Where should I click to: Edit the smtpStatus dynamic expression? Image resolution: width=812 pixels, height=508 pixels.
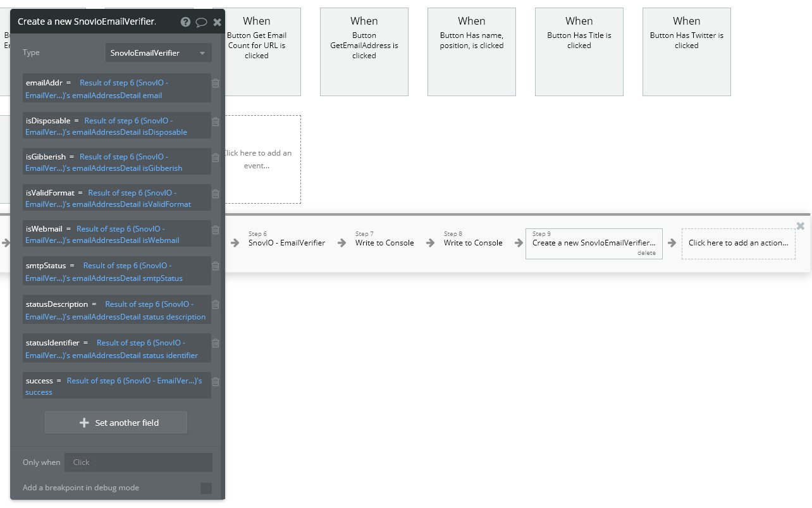(x=117, y=272)
